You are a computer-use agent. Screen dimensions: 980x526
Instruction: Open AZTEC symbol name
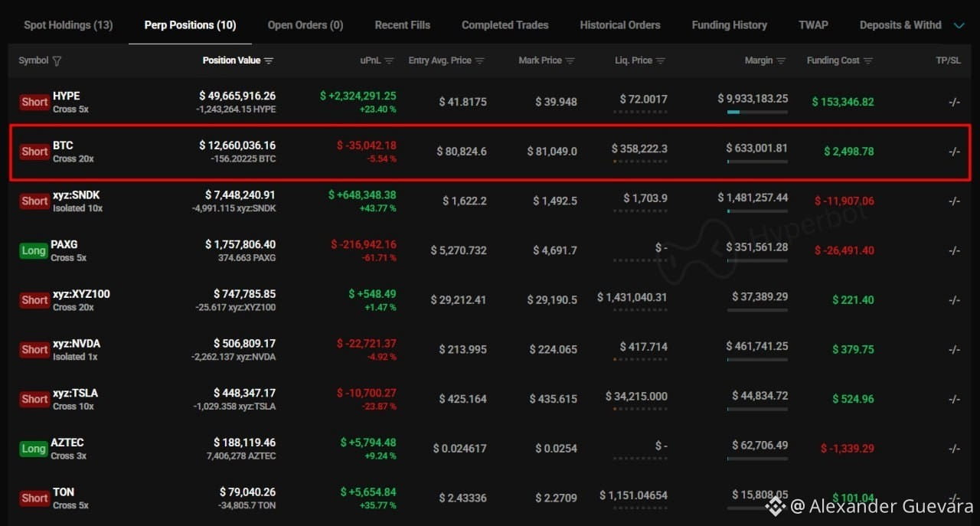coord(67,443)
